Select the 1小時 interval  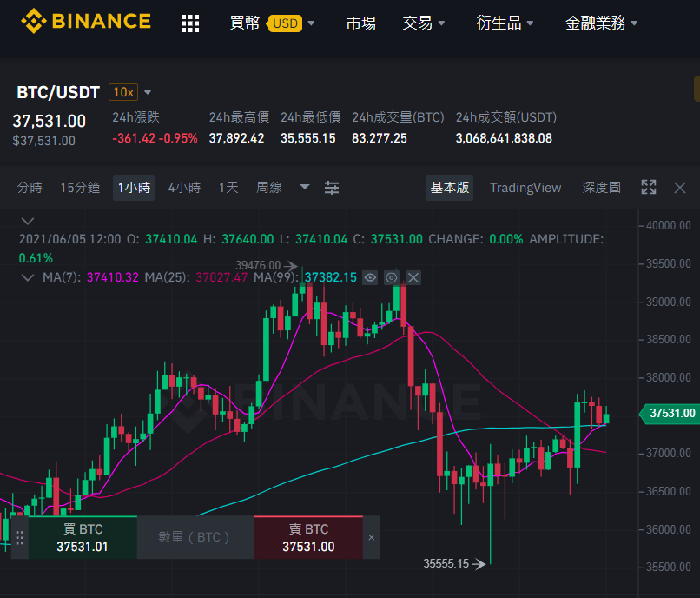(x=134, y=187)
